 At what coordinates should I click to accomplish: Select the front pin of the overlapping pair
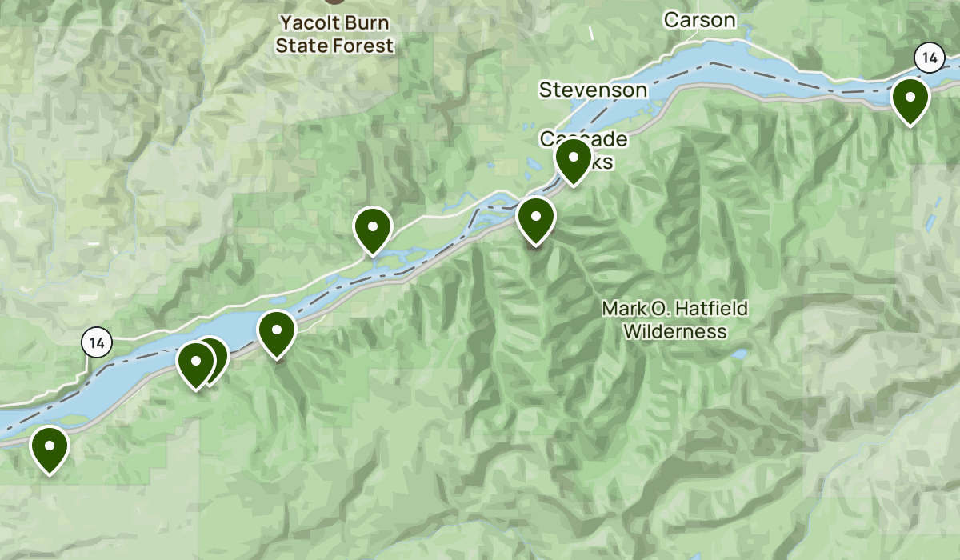tap(195, 364)
